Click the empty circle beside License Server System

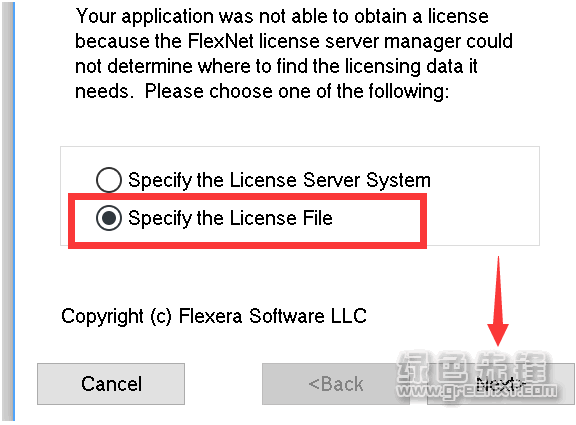coord(109,180)
